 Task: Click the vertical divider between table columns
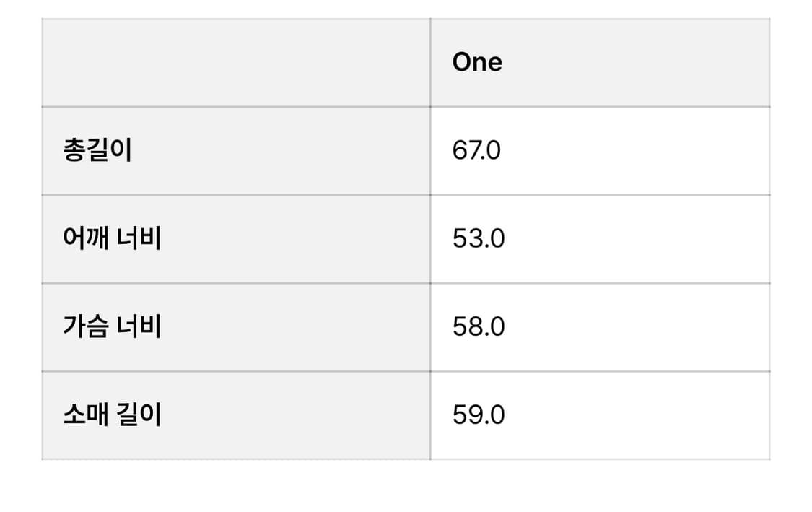click(x=430, y=238)
